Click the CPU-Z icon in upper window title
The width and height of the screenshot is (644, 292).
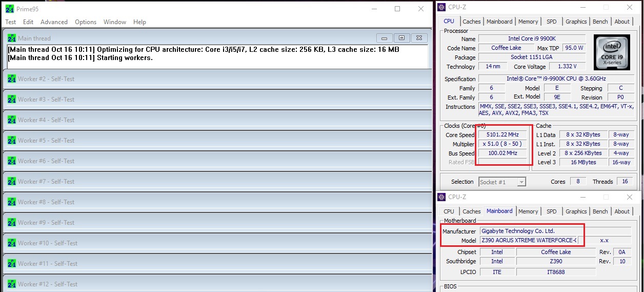pos(441,7)
